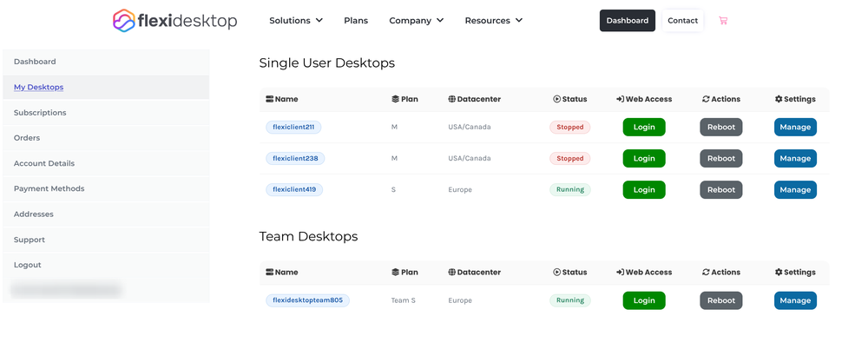Open Support in the sidebar
Image resolution: width=868 pixels, height=349 pixels.
click(106, 240)
